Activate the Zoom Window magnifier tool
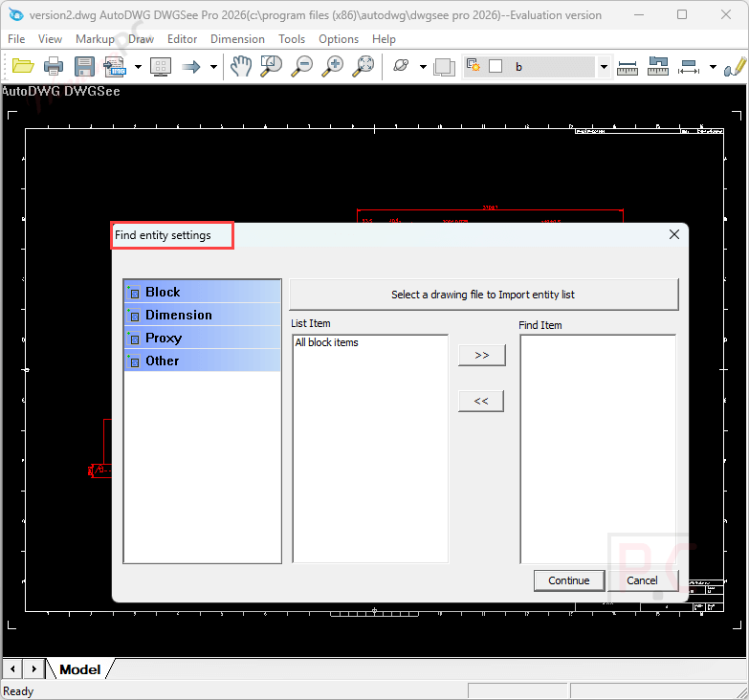Screen dimensions: 749x700 (x=272, y=66)
